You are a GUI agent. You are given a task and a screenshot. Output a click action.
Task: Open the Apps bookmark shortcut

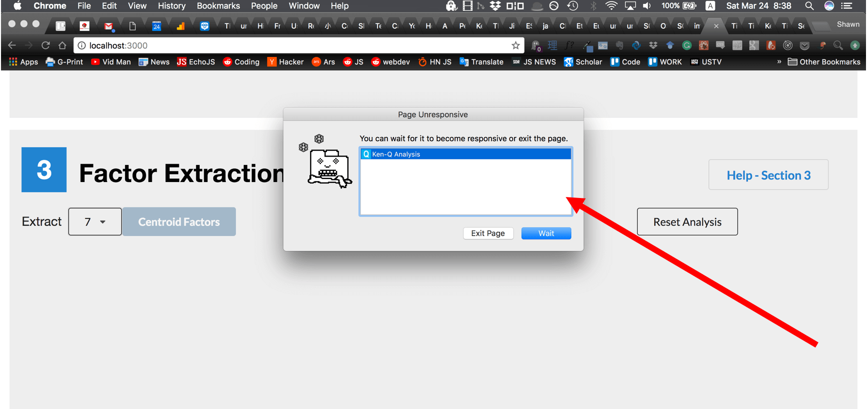pyautogui.click(x=24, y=62)
